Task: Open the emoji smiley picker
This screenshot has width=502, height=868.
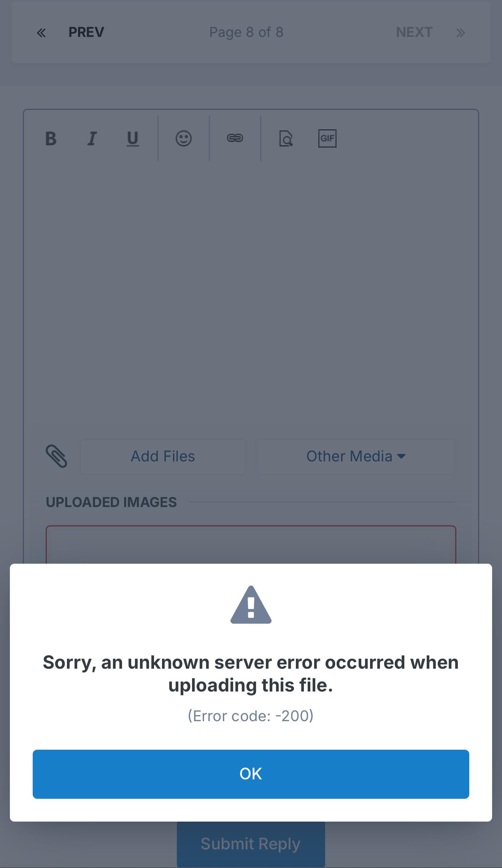Action: pyautogui.click(x=183, y=138)
